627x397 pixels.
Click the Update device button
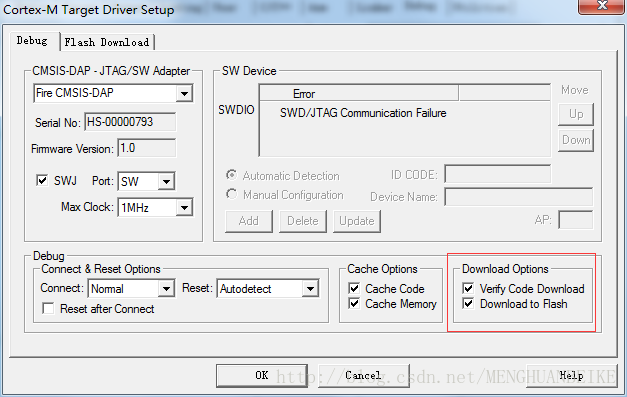coord(357,221)
